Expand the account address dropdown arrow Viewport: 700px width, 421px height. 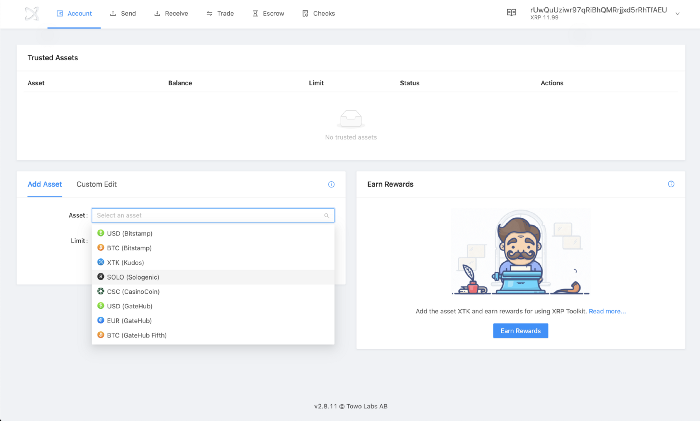click(x=678, y=13)
